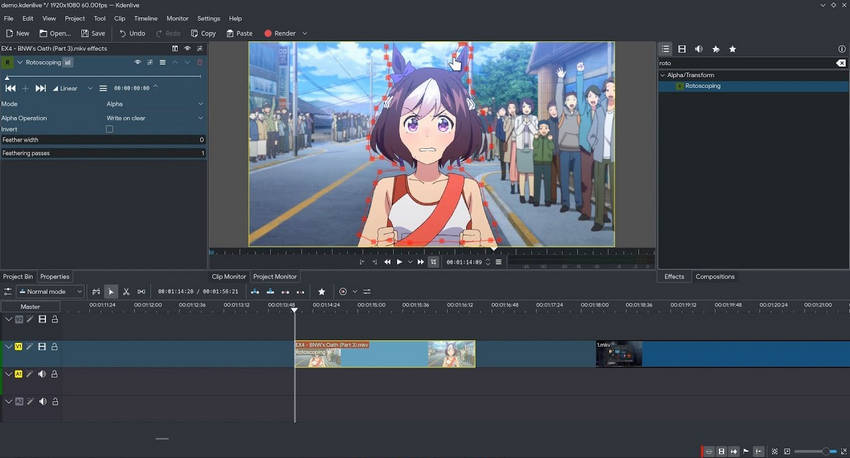The height and width of the screenshot is (458, 850).
Task: Toggle the monitor edit mode icon
Action: point(433,262)
